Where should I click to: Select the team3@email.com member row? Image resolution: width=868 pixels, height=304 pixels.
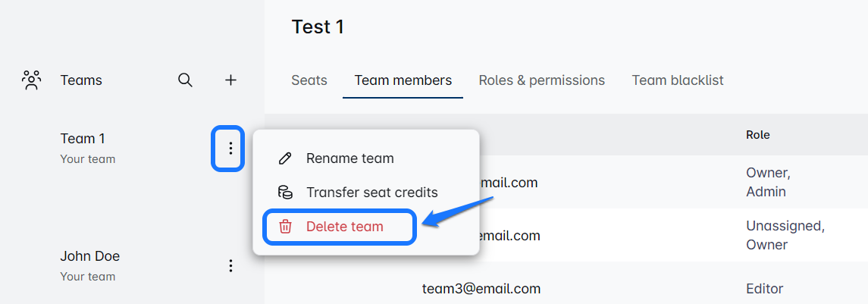coord(481,289)
